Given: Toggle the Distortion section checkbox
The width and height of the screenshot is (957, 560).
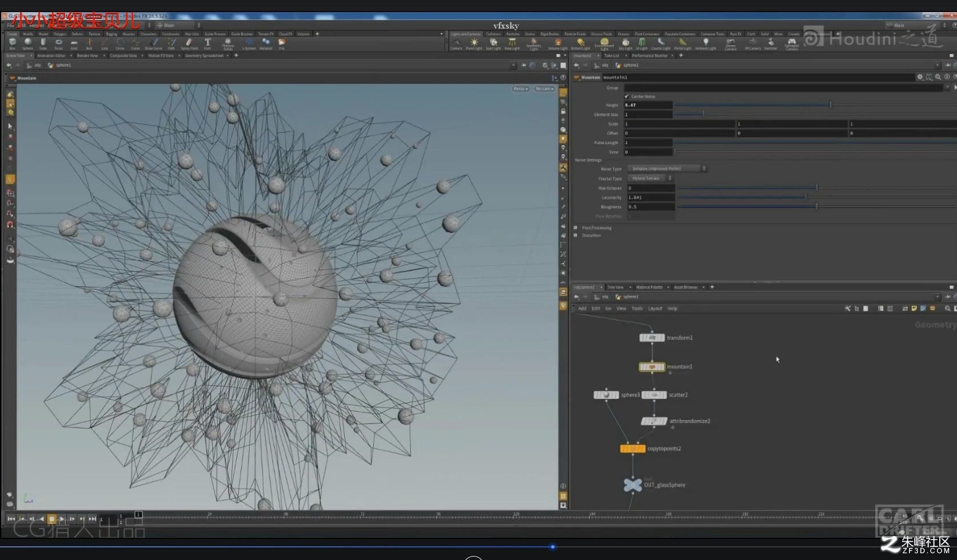Looking at the screenshot, I should click(x=576, y=235).
